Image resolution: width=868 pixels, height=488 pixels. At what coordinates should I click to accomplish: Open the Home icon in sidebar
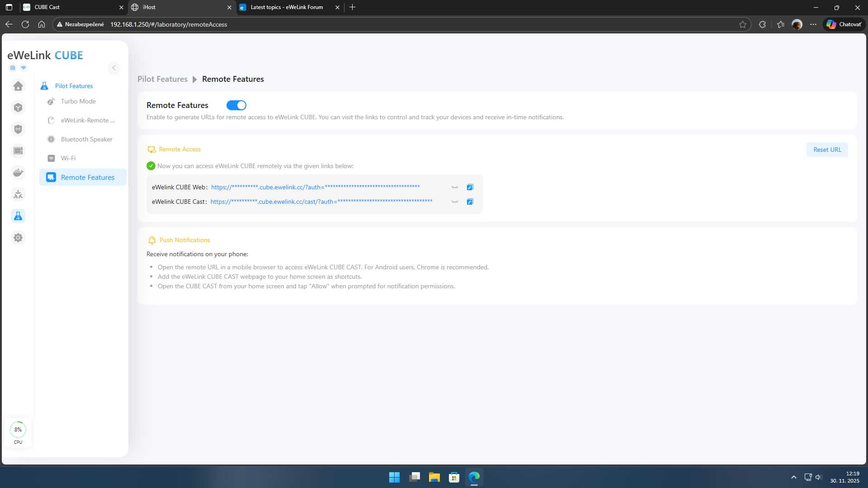coord(18,86)
